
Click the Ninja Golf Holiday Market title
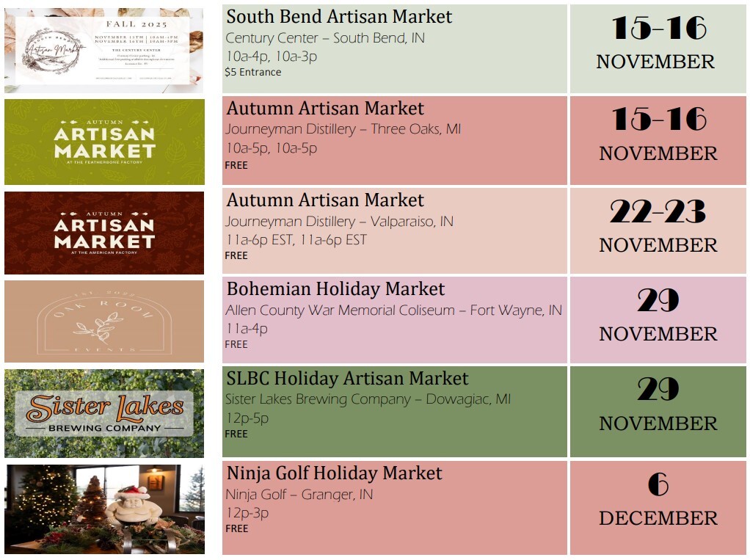coord(334,473)
